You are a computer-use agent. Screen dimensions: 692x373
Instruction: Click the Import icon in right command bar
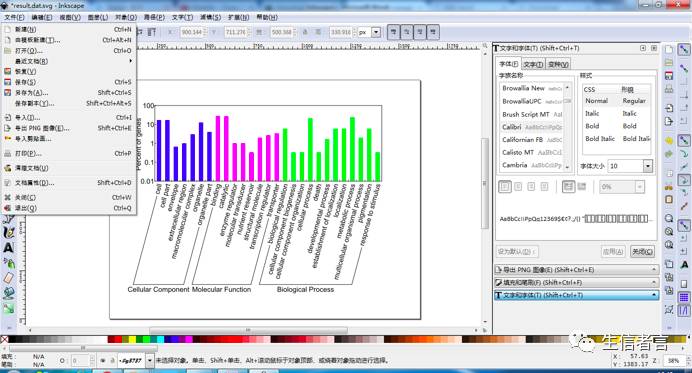click(669, 108)
